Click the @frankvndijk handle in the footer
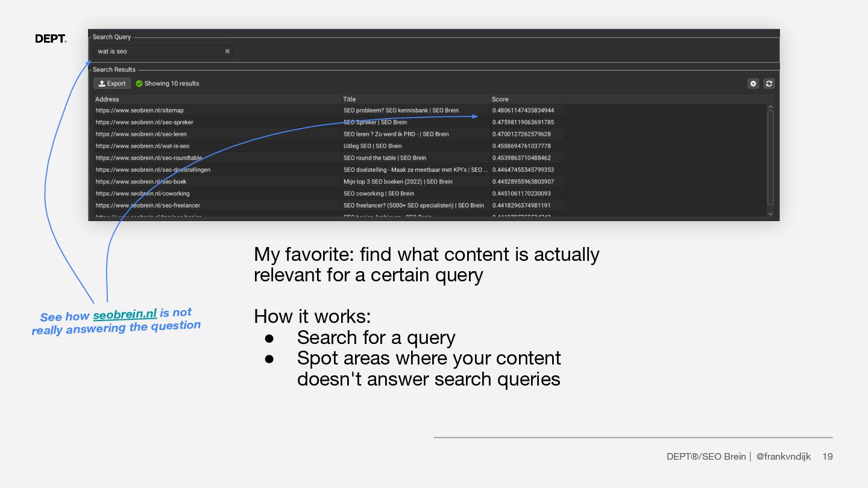The height and width of the screenshot is (488, 868). tap(783, 457)
